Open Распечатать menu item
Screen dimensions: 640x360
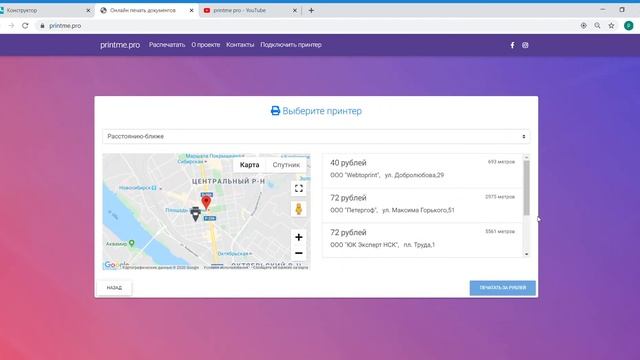click(167, 45)
